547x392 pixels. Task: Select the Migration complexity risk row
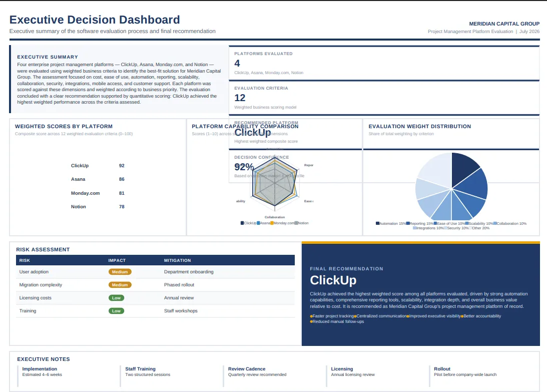tap(155, 285)
